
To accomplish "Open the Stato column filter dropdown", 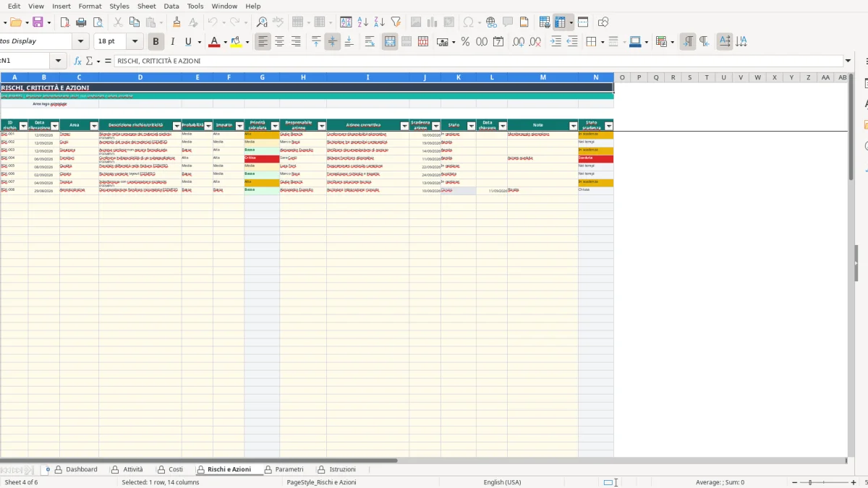I will point(471,127).
